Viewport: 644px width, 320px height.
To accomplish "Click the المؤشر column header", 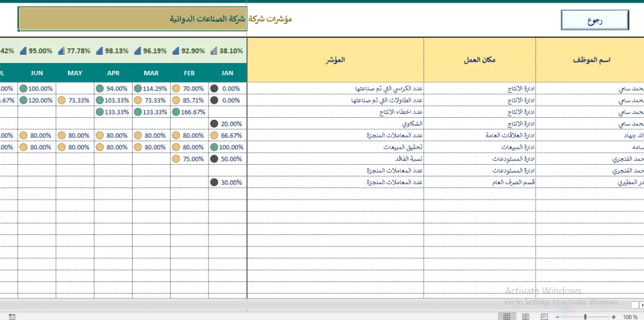I will [x=335, y=60].
